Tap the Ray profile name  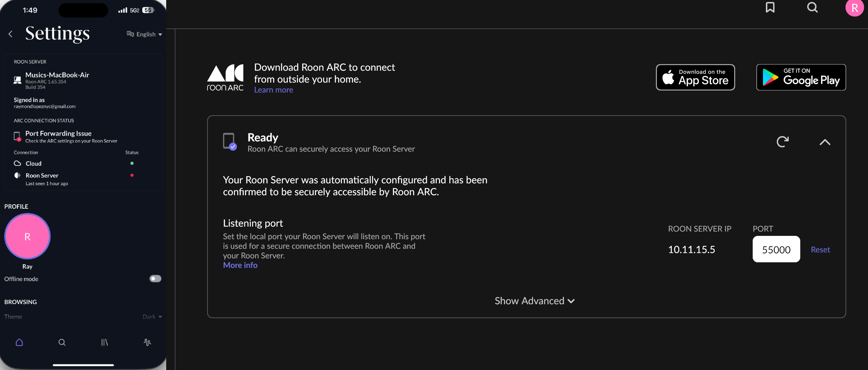27,266
